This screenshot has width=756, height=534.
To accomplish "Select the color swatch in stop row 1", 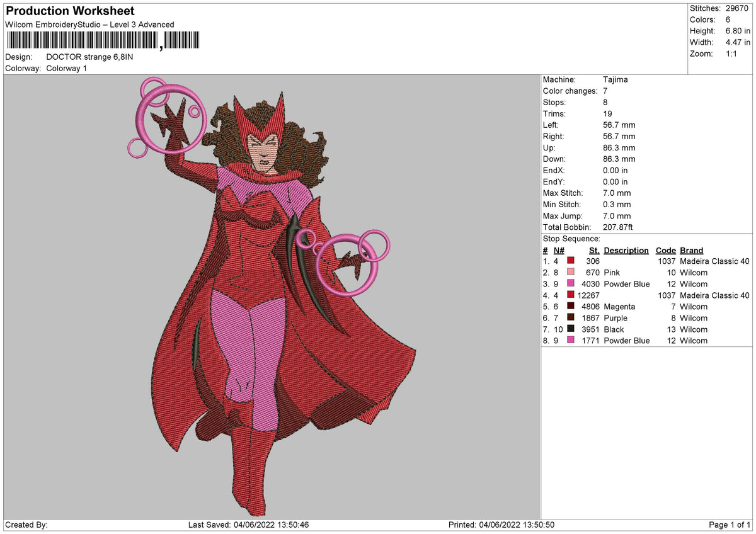I will point(571,261).
